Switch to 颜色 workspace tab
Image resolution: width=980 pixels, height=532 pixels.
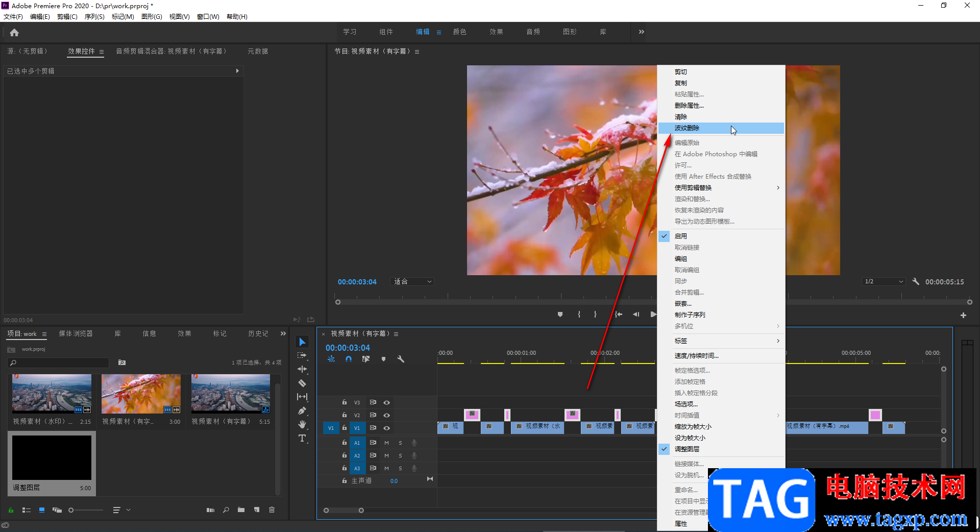[x=459, y=32]
